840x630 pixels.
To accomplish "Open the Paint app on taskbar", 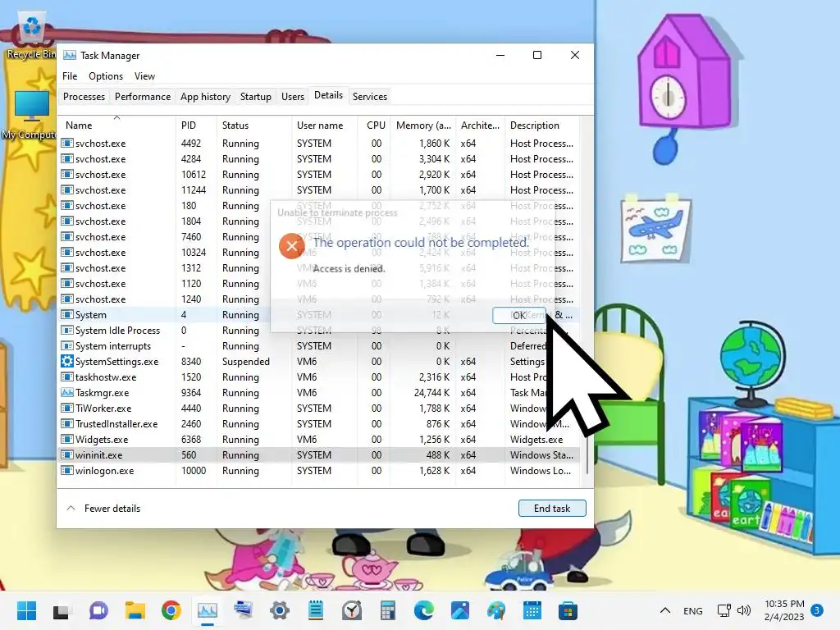I will pyautogui.click(x=496, y=610).
